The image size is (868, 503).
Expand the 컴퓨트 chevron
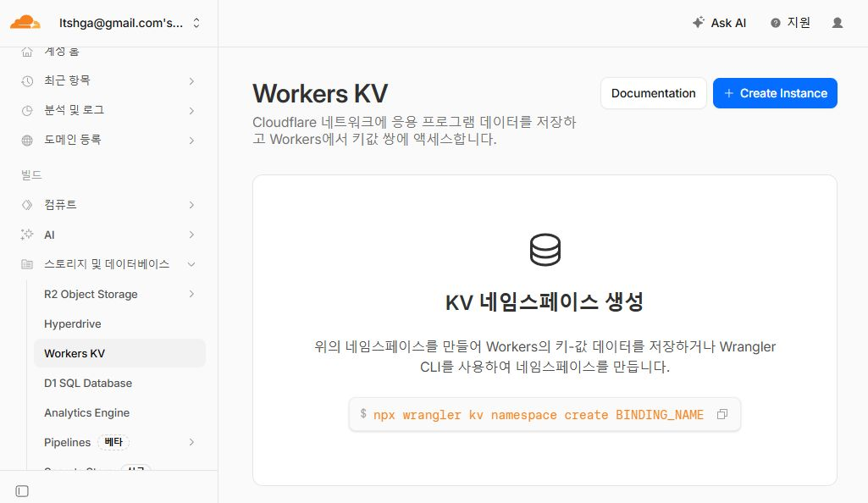point(191,205)
